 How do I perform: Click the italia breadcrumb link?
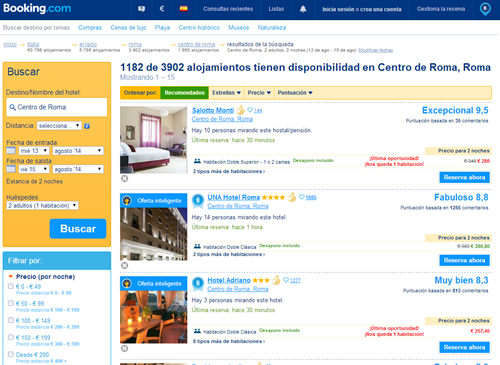coord(33,44)
